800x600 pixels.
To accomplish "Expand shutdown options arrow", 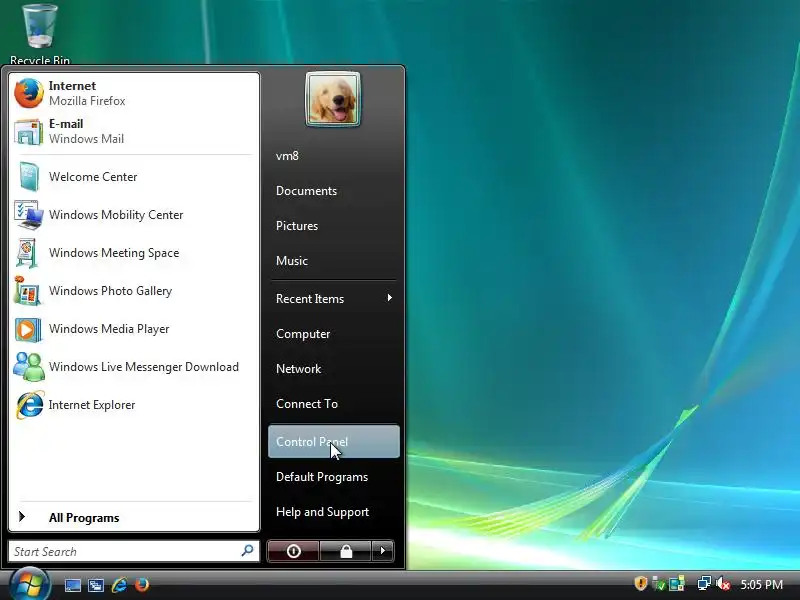I will coord(383,551).
